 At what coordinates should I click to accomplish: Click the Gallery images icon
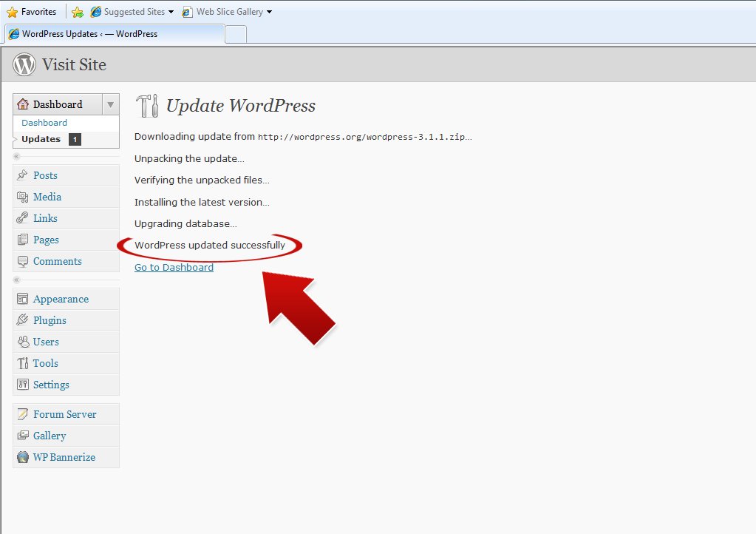point(22,436)
